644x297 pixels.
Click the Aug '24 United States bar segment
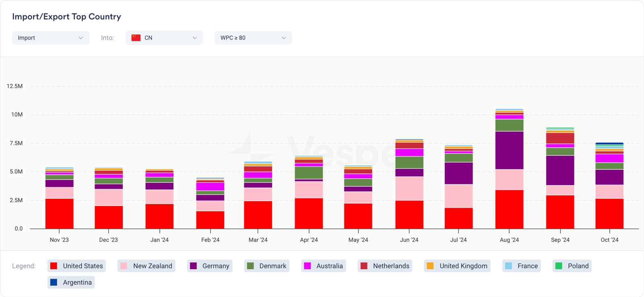pos(509,209)
